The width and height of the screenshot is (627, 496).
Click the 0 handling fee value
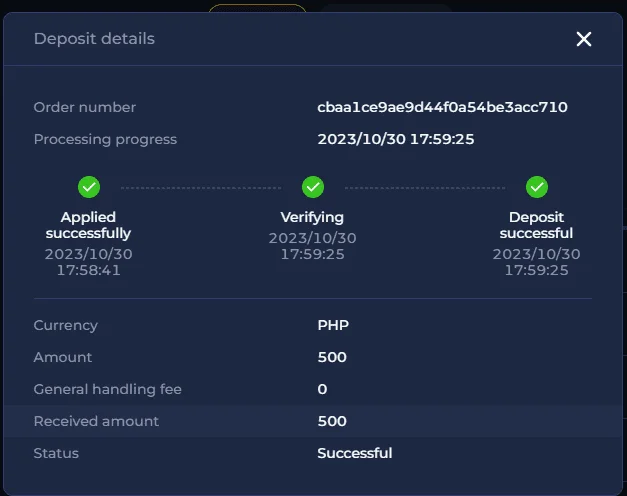coord(322,389)
